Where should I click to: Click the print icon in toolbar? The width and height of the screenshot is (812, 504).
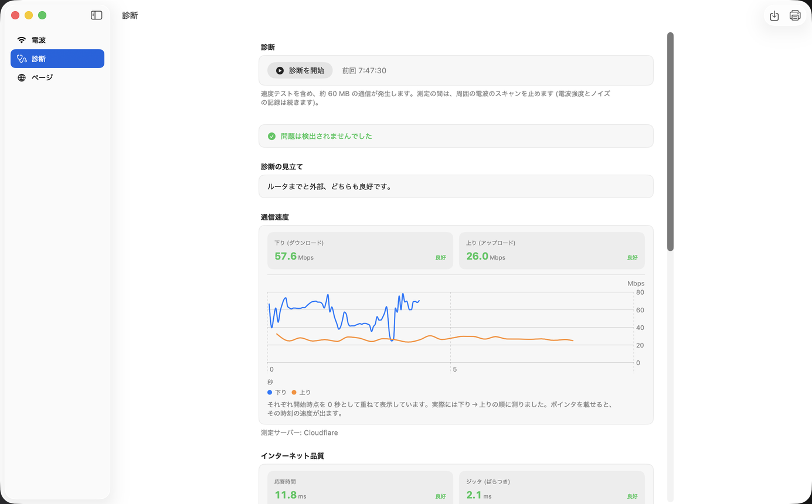coord(795,16)
